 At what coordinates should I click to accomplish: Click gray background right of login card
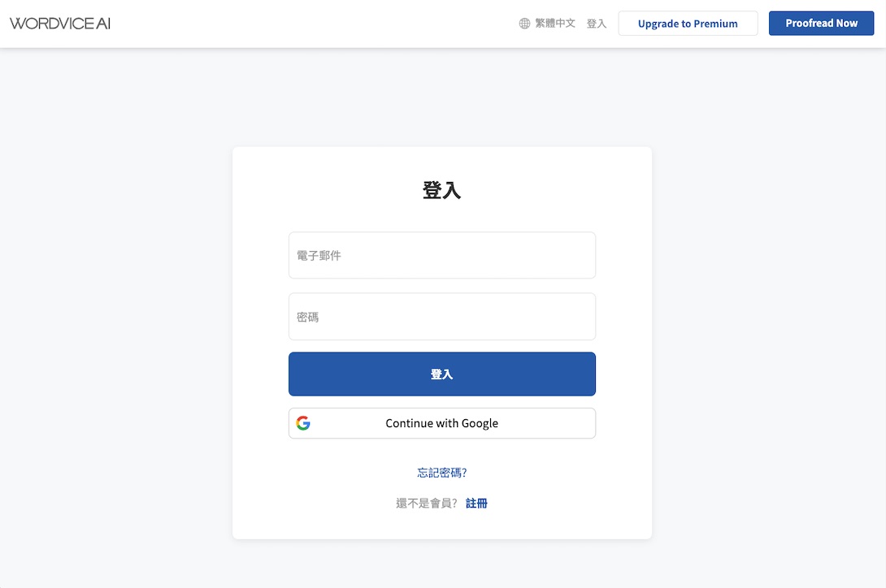768,339
